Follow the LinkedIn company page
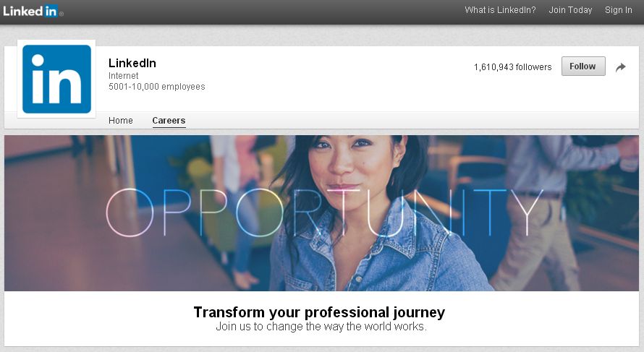Screen dimensions: 644x352 [x=583, y=66]
